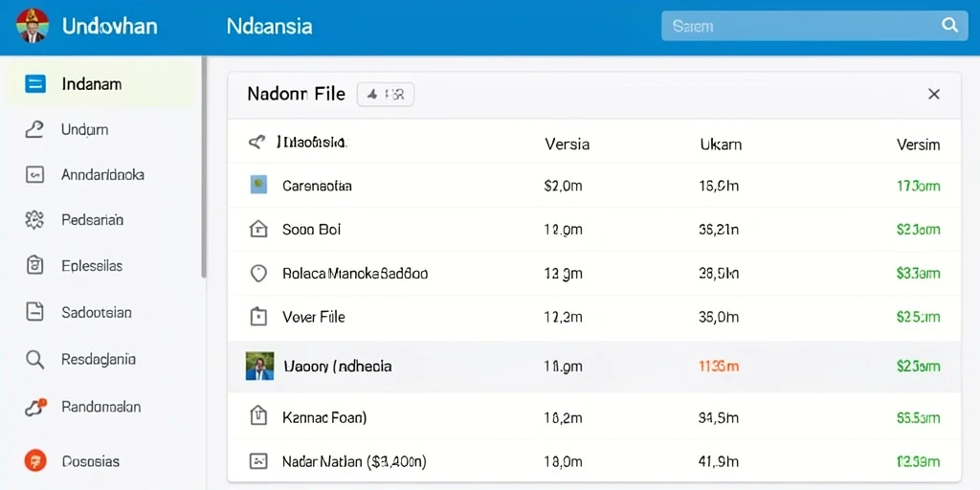The height and width of the screenshot is (490, 980).
Task: Click the house icon beside Sooo Boi
Action: coord(258,230)
